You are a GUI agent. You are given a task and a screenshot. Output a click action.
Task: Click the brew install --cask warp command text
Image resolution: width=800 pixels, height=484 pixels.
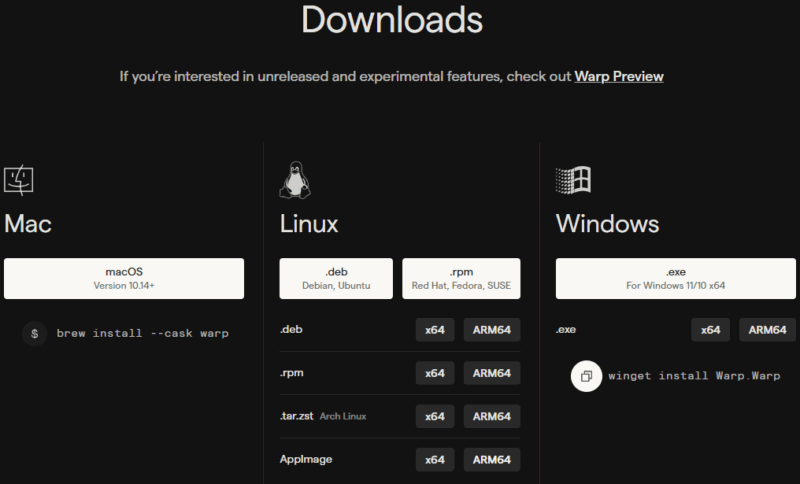tap(142, 334)
